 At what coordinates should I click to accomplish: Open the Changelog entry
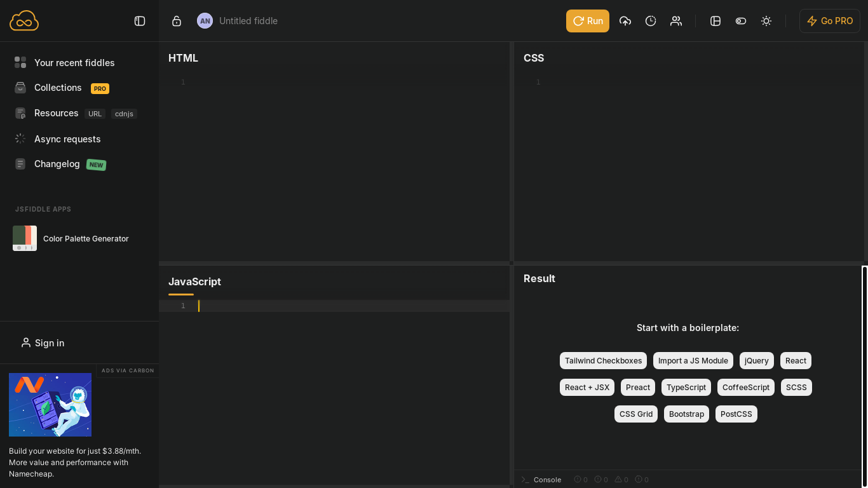(x=57, y=164)
